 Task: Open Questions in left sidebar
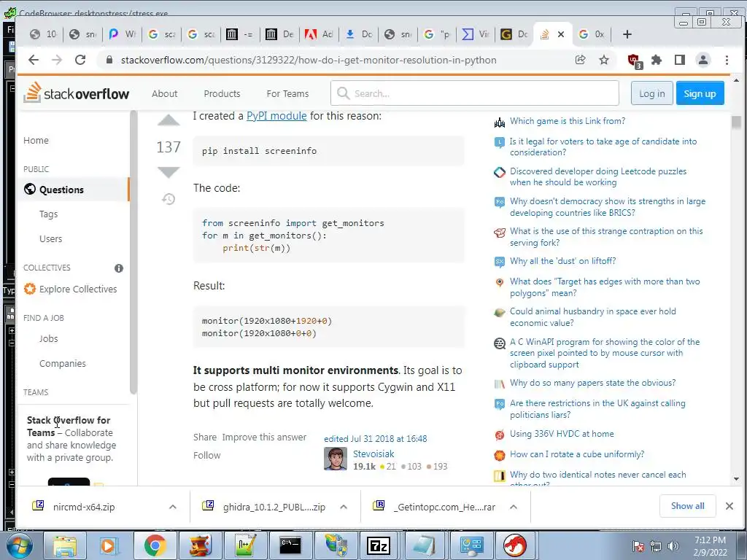(x=74, y=190)
